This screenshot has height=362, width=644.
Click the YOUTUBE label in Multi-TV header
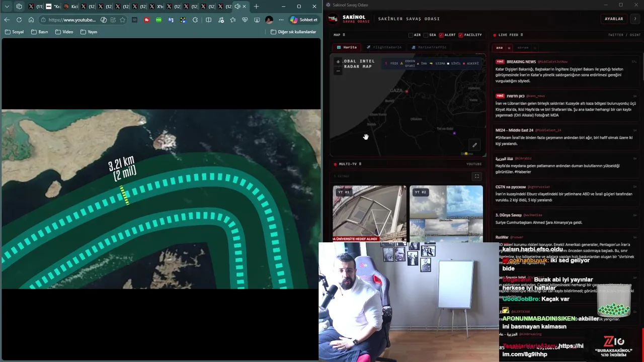pyautogui.click(x=474, y=164)
